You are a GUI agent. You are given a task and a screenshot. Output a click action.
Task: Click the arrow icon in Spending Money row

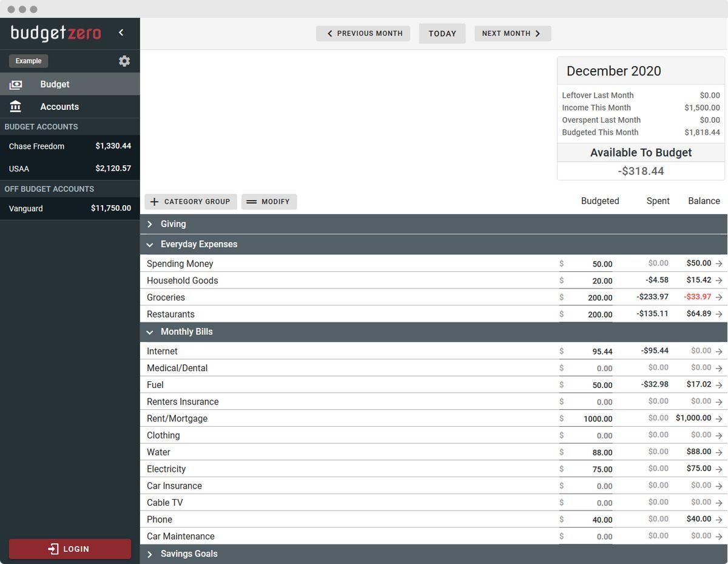pos(719,263)
